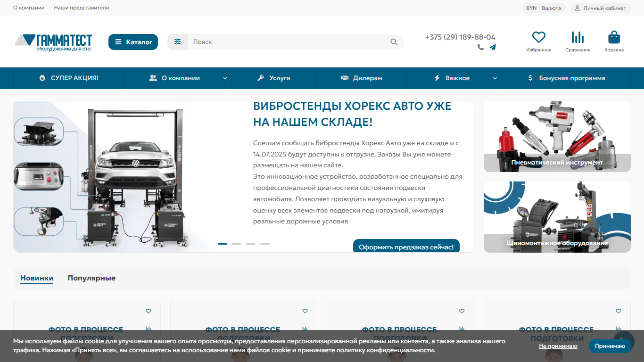
Task: Open the Дилерам menu item
Action: 361,78
